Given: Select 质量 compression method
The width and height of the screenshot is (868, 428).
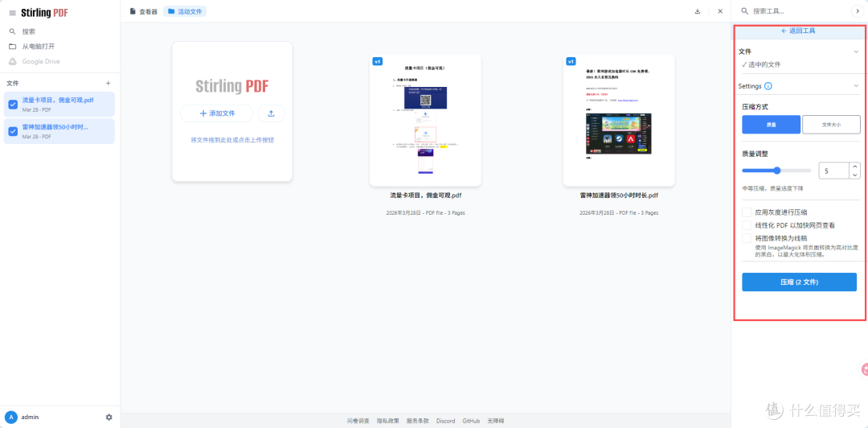Looking at the screenshot, I should tap(771, 125).
